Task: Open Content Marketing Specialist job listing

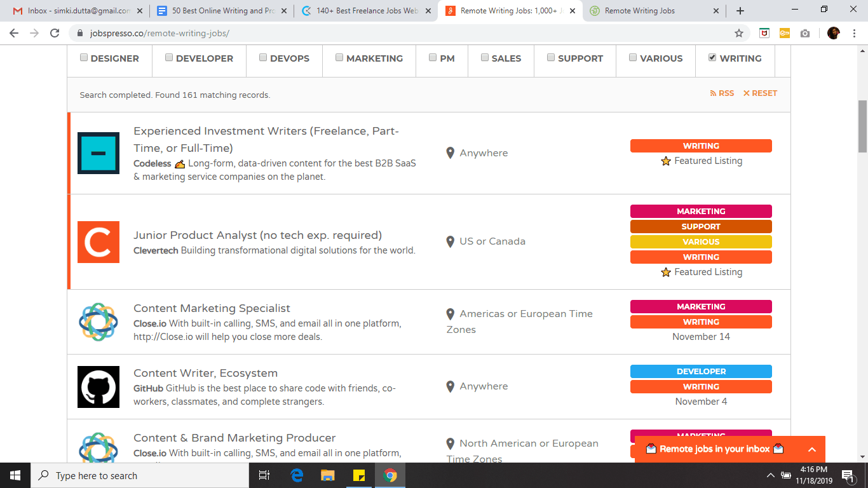Action: [212, 308]
